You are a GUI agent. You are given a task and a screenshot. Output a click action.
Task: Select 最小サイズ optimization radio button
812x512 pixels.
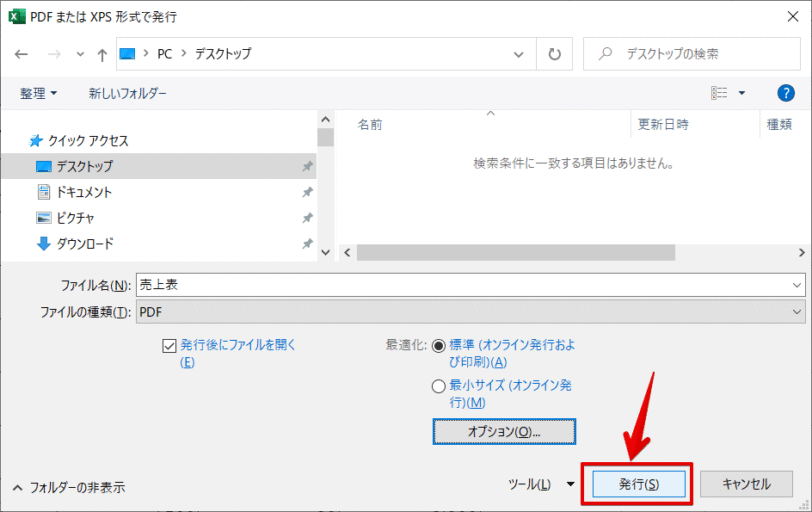439,386
